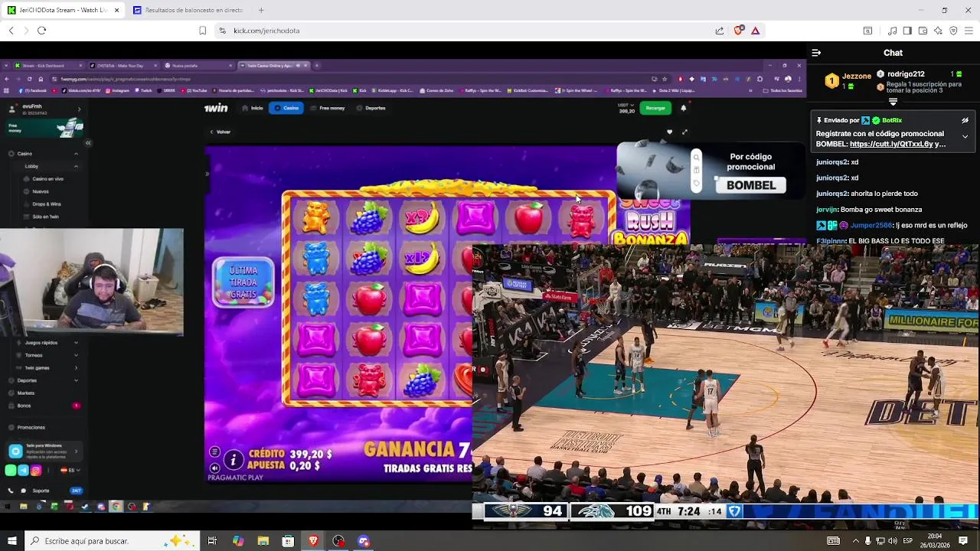Select Casino in the 1win top menu

pos(287,108)
